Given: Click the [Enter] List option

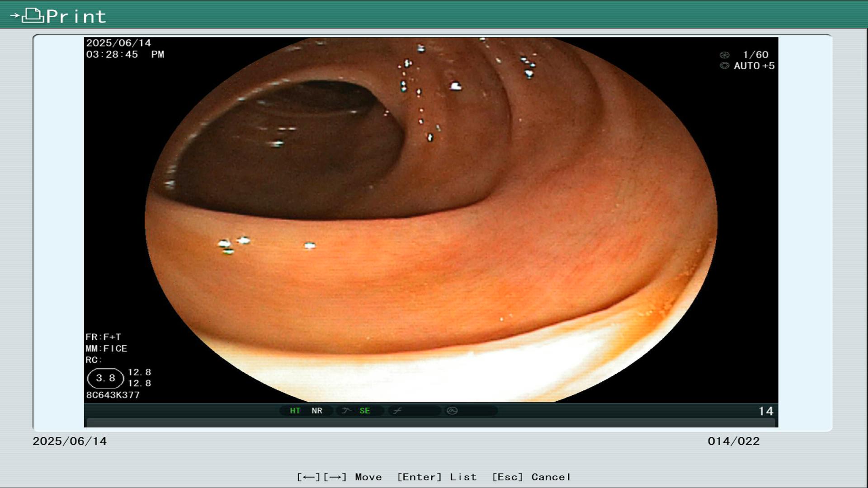Looking at the screenshot, I should click(x=437, y=477).
